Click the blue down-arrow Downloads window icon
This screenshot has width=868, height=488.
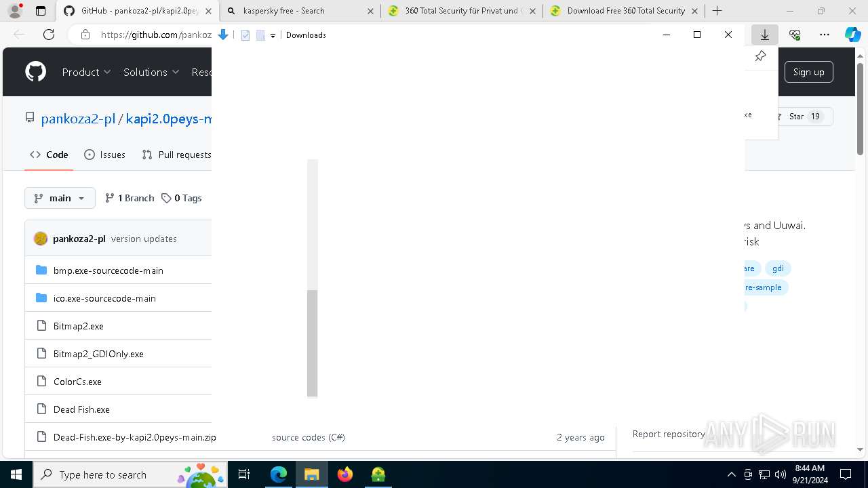(x=222, y=35)
